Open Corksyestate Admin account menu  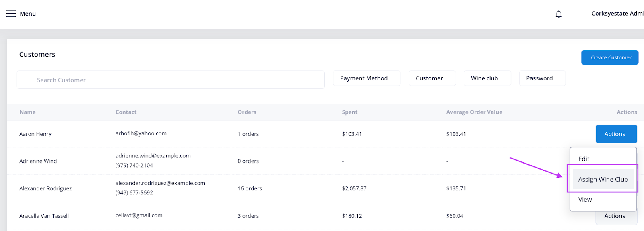coord(617,14)
